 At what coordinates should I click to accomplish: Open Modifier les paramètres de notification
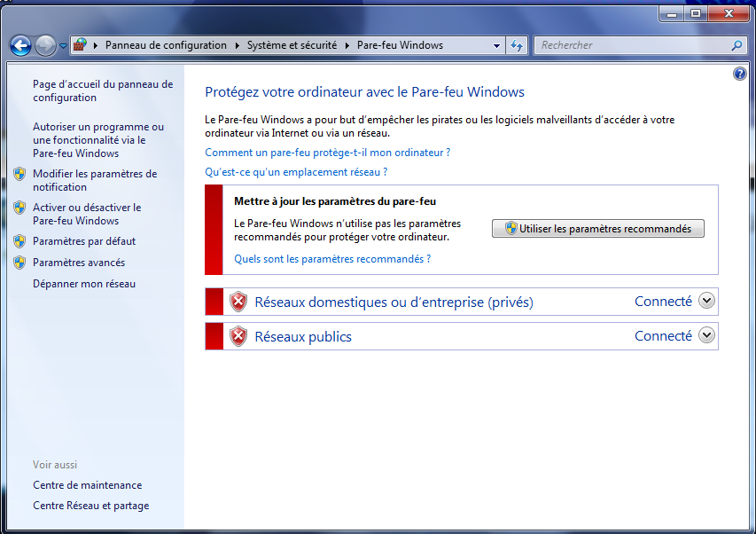95,180
